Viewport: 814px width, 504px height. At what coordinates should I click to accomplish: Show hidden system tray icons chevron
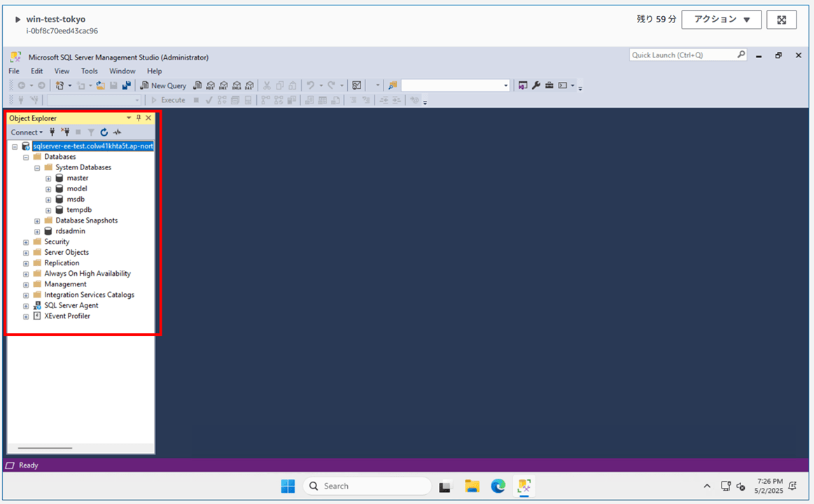tap(706, 486)
